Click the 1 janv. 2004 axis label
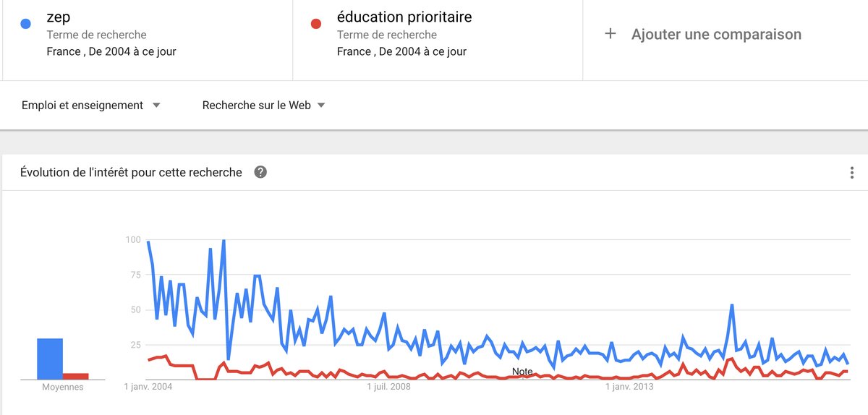 click(148, 388)
